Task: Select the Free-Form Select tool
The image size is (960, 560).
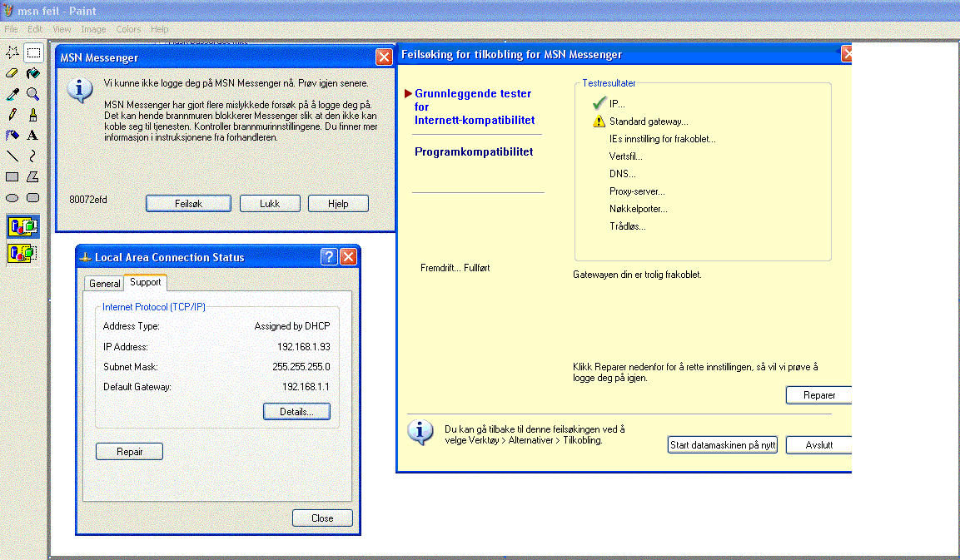Action: 12,52
